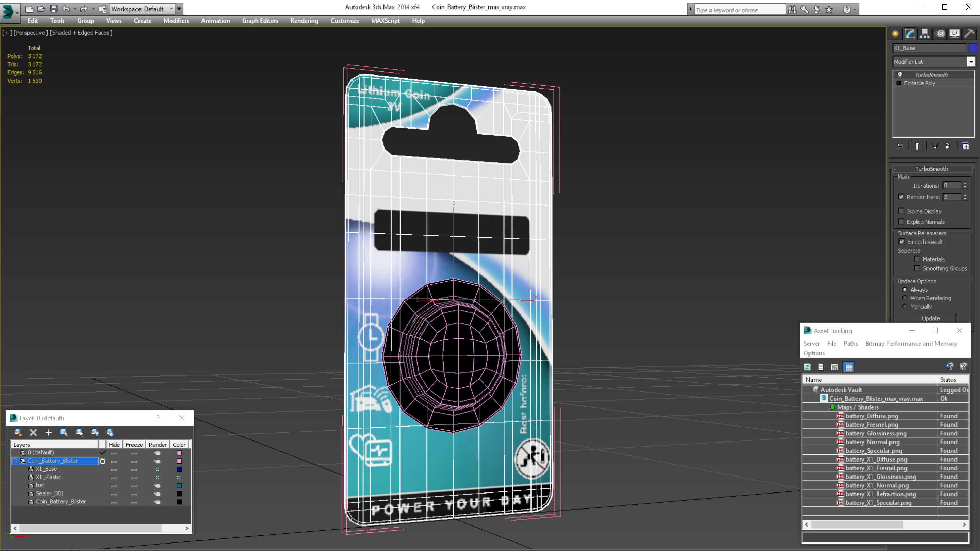Image resolution: width=980 pixels, height=551 pixels.
Task: Select the Manually update option
Action: pos(905,306)
